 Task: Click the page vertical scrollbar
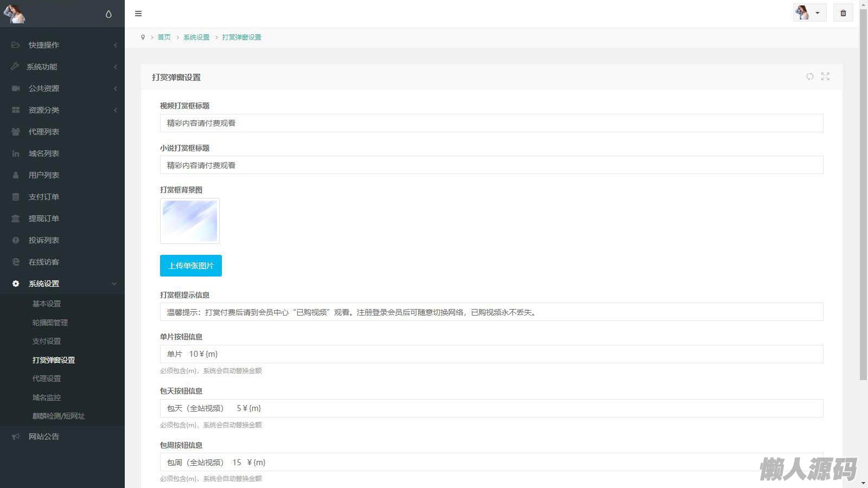863,195
